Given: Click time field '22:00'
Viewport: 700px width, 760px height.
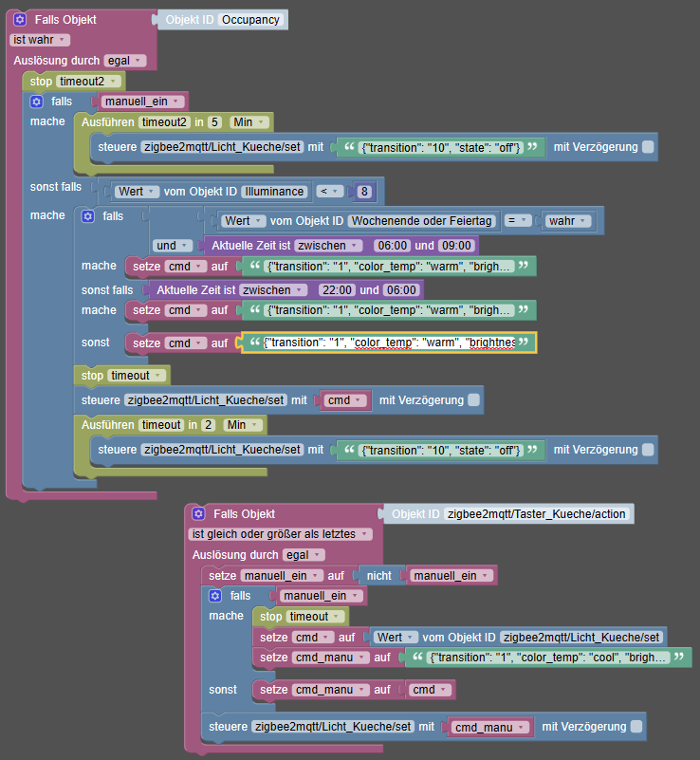Looking at the screenshot, I should (337, 289).
